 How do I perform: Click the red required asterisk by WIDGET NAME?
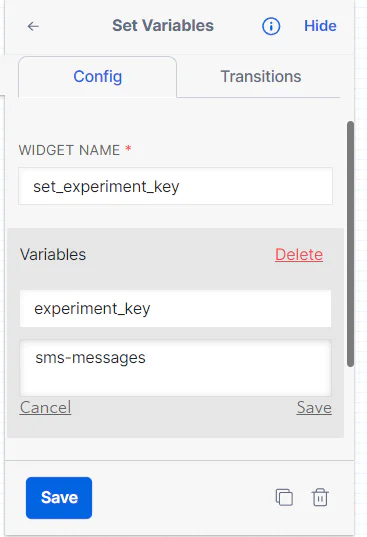coord(128,148)
